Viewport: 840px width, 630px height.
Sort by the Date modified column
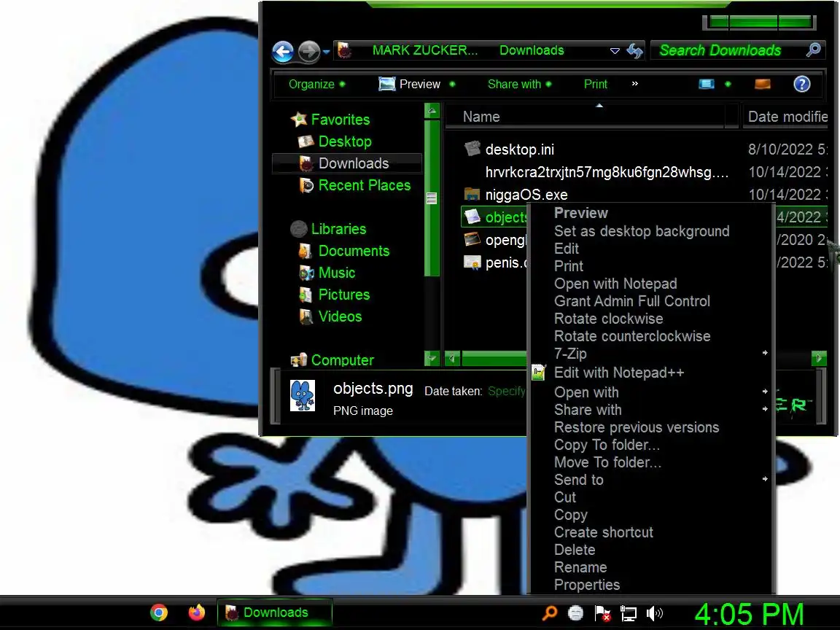pyautogui.click(x=787, y=117)
